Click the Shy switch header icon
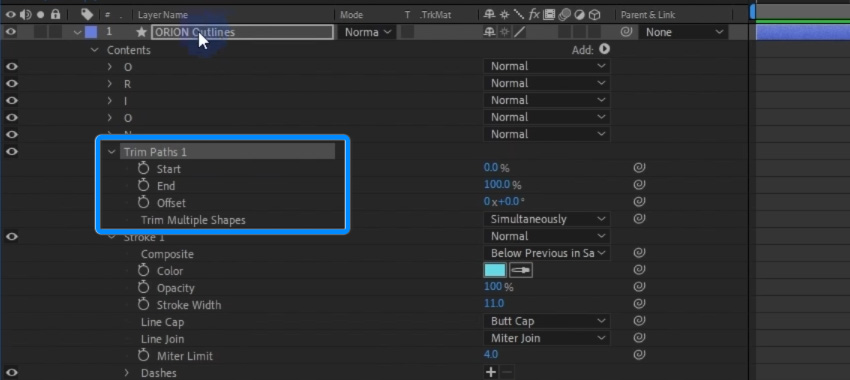Screen dimensions: 850x380 490,15
